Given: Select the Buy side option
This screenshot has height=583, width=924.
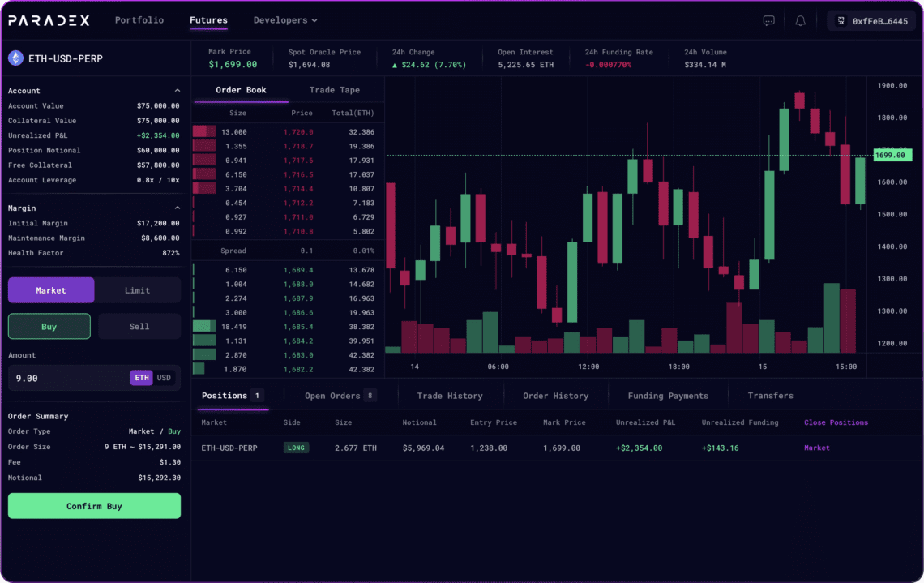Looking at the screenshot, I should [49, 326].
